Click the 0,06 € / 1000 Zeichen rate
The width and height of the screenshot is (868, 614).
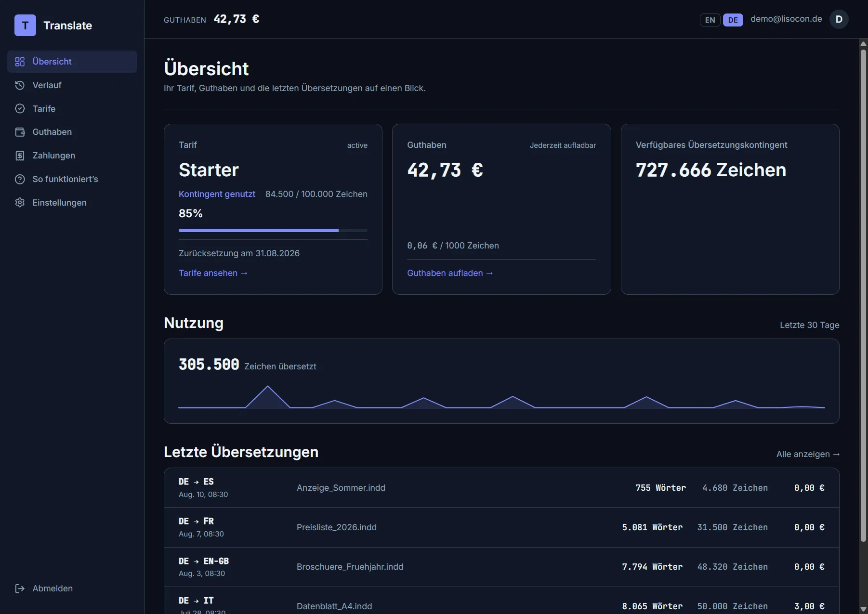point(453,246)
